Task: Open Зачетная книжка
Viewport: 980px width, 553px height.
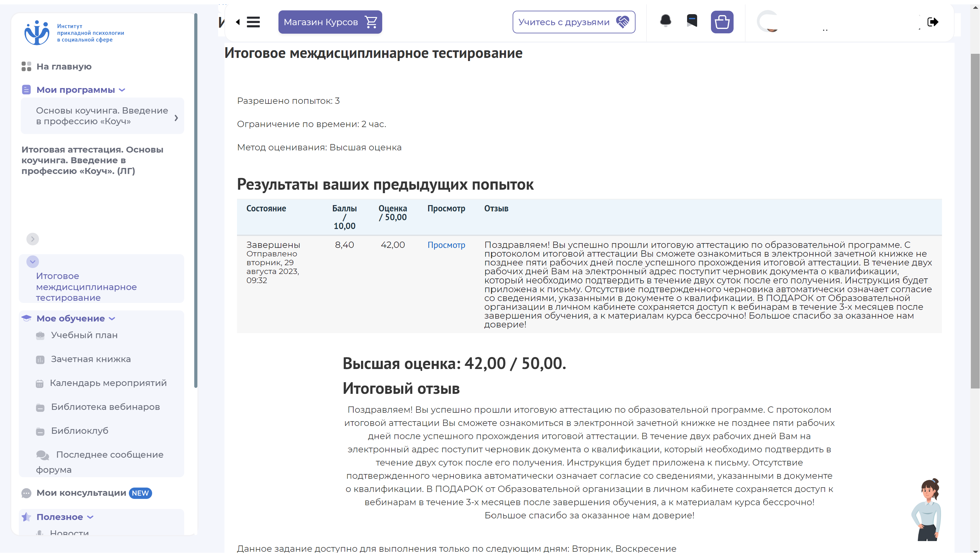Action: click(x=91, y=359)
